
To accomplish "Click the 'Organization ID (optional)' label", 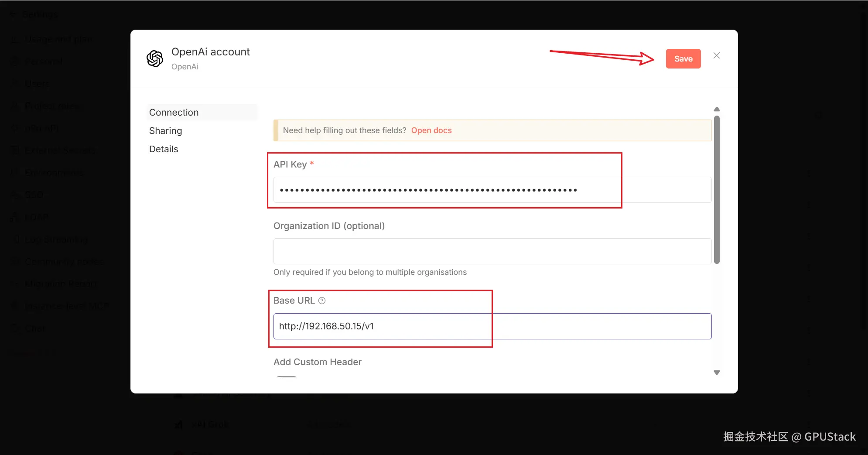I will tap(329, 226).
